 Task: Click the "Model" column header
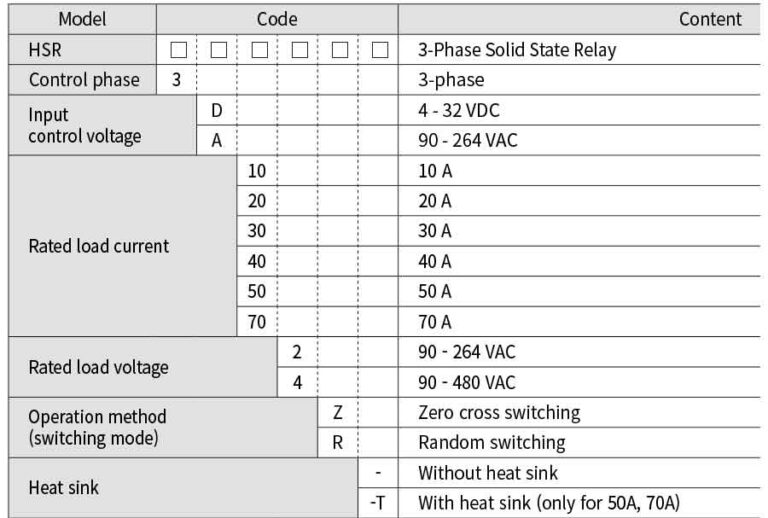pyautogui.click(x=81, y=19)
